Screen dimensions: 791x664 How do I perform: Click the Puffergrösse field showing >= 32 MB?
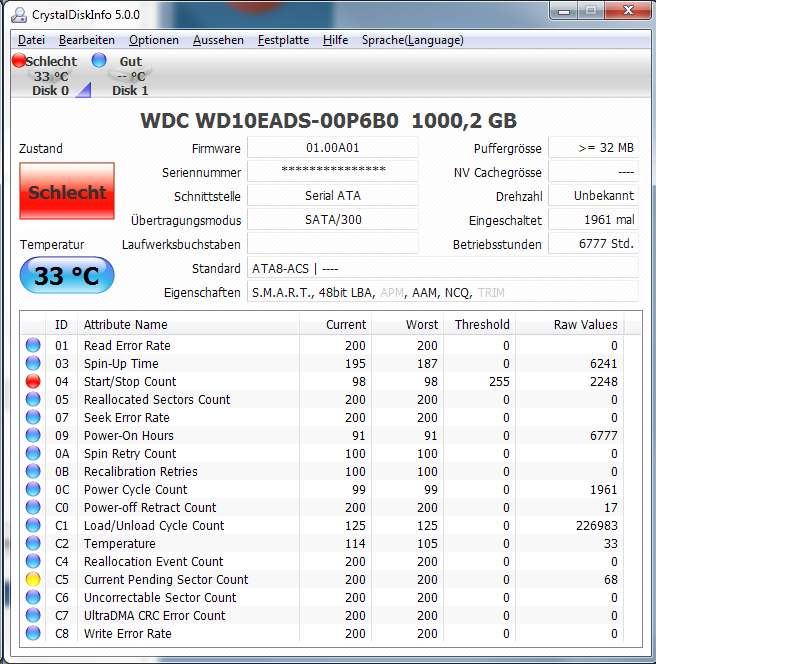pos(593,148)
